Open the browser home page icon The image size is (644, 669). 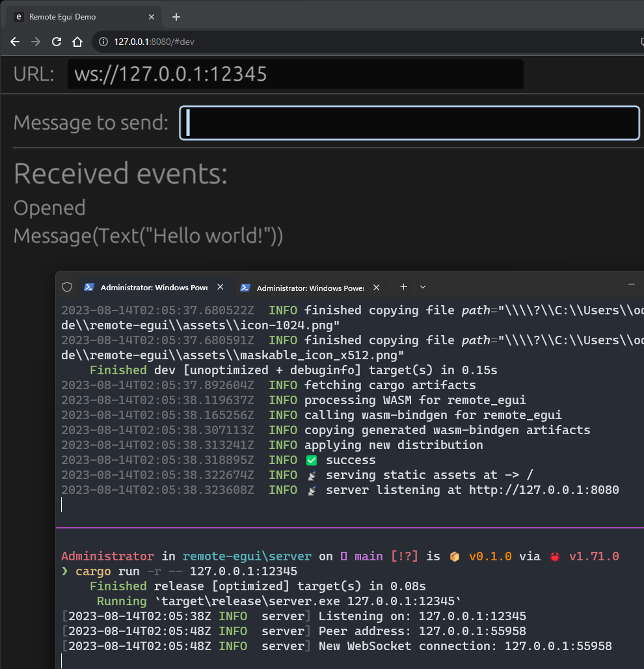(77, 42)
